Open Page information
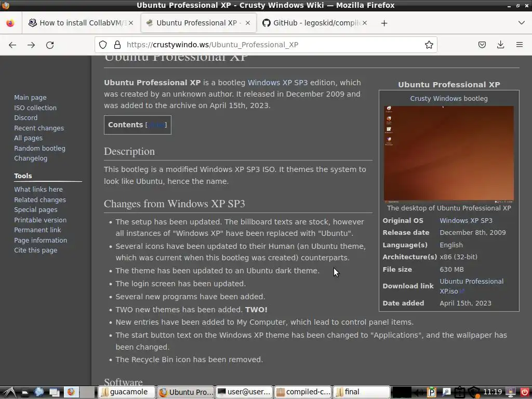The height and width of the screenshot is (399, 532). (x=41, y=240)
